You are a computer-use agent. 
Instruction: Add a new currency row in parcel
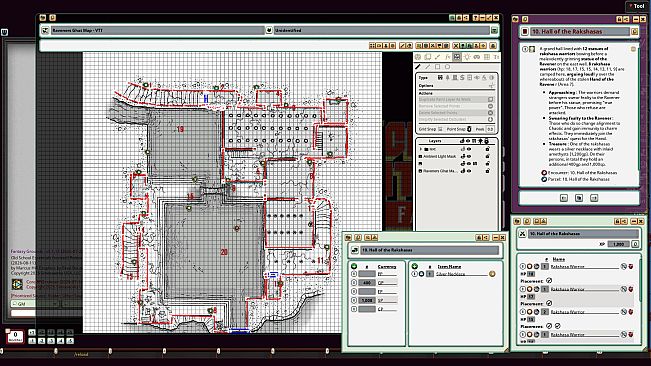point(354,266)
